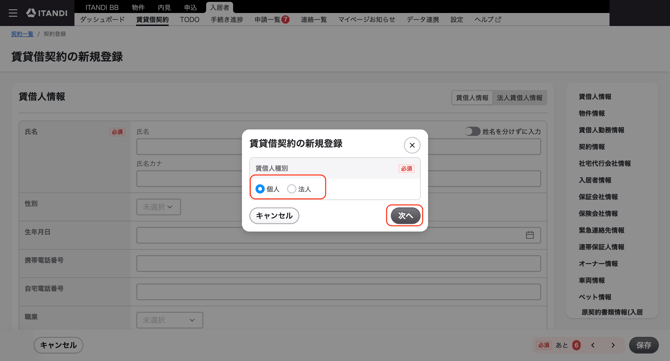Click the 自宅電話番号 input field
Screen dimensions: 670x361
pyautogui.click(x=338, y=292)
